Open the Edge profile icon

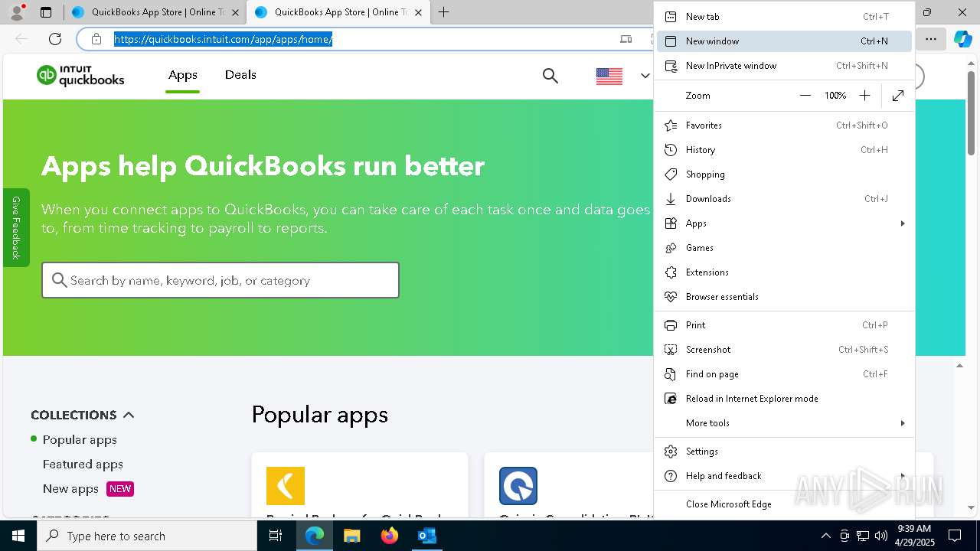point(16,12)
